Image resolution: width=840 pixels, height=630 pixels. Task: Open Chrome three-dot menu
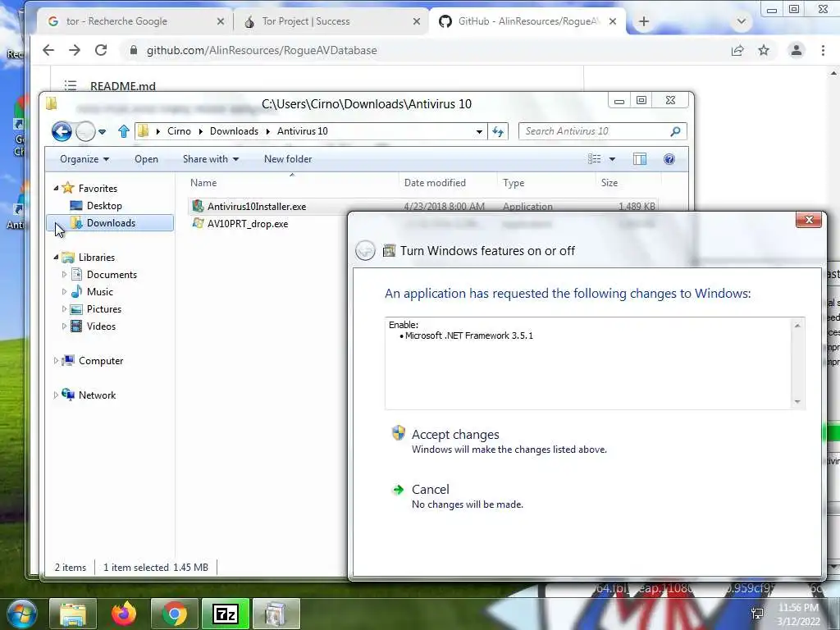click(x=823, y=50)
